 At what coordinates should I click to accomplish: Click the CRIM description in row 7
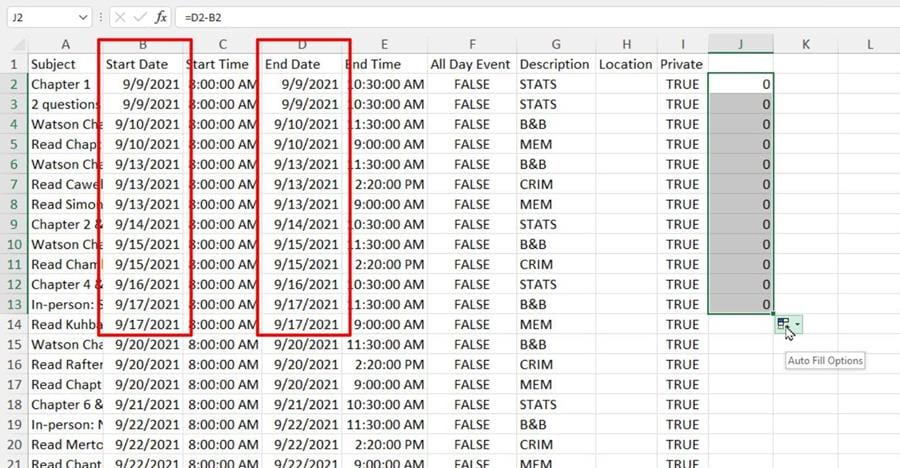pos(556,184)
